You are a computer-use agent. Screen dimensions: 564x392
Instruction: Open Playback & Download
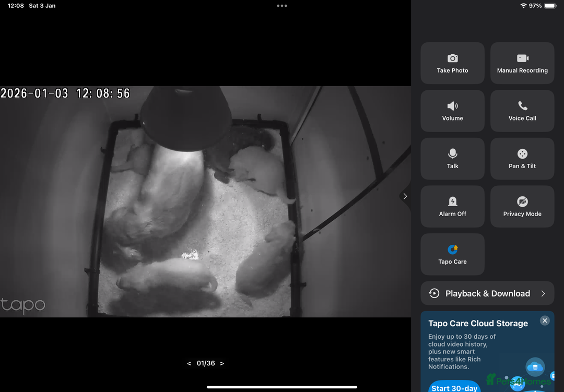tap(487, 293)
